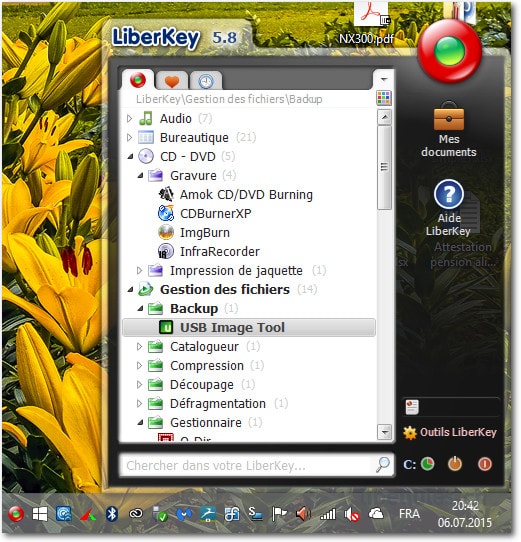Open Aide LiberKey help
521x542 pixels.
pos(449,208)
